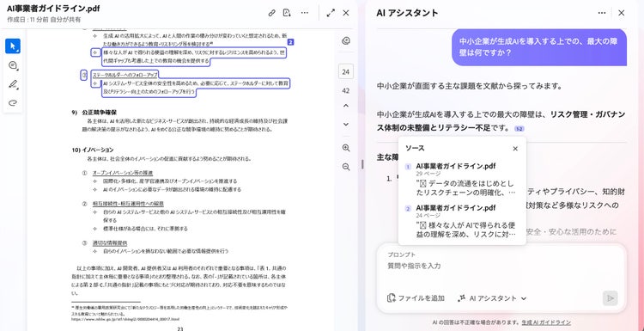Choose the comment tool in sidebar
The height and width of the screenshot is (331, 644).
[13, 65]
